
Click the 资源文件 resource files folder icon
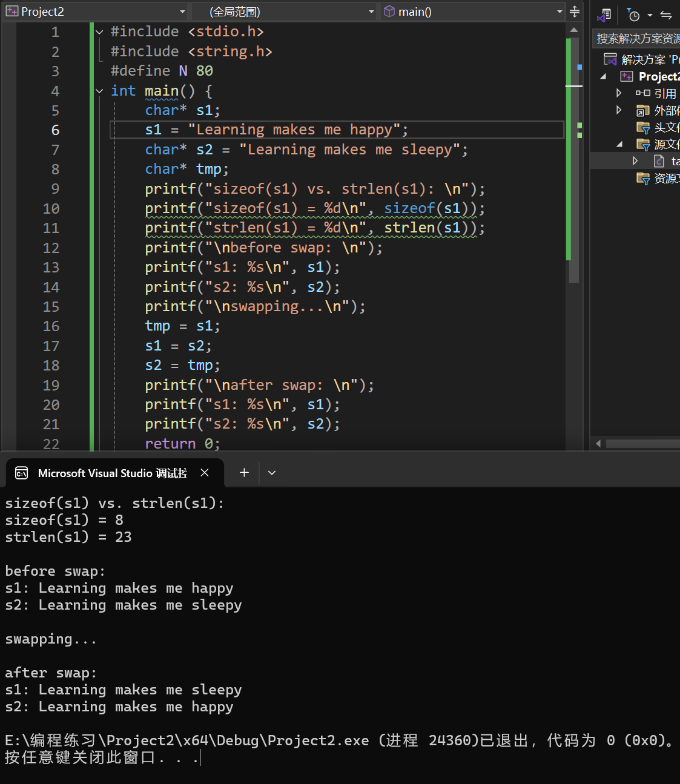[x=643, y=178]
